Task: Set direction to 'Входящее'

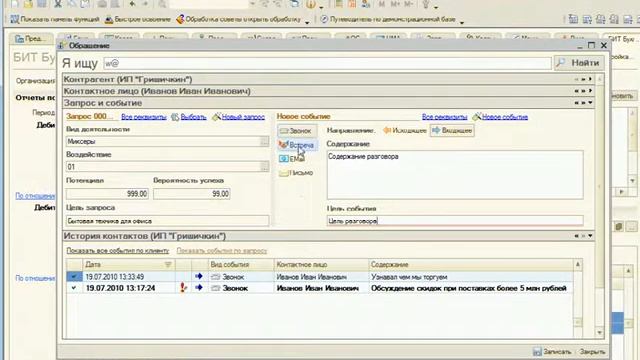Action: pos(452,131)
